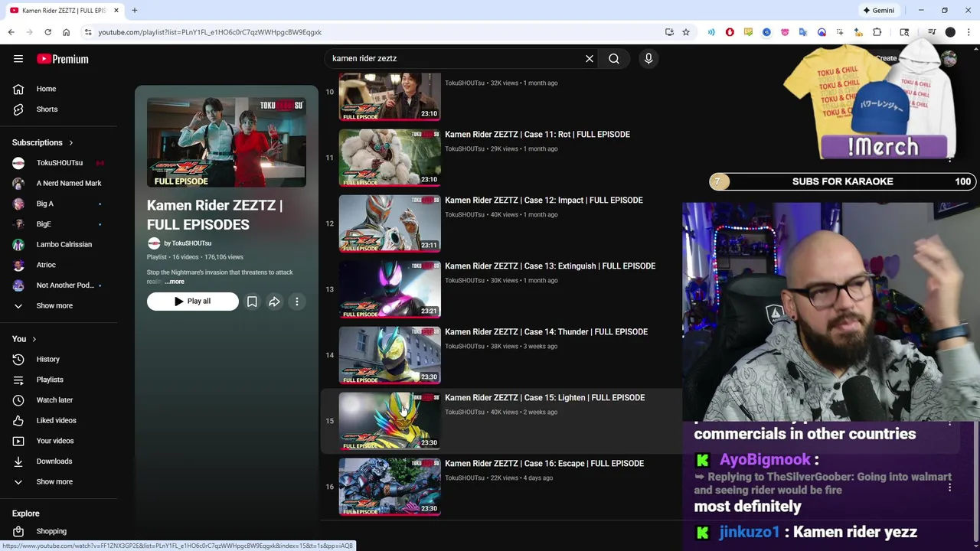Open Liked videos in the sidebar
980x551 pixels.
[56, 420]
